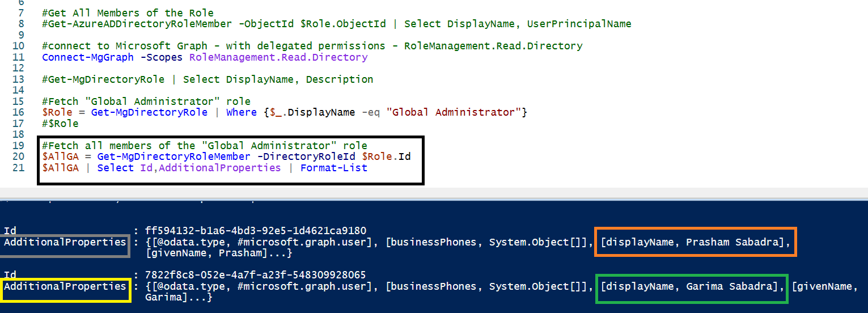Click the comment "#Get All Members of the Role"

click(128, 12)
